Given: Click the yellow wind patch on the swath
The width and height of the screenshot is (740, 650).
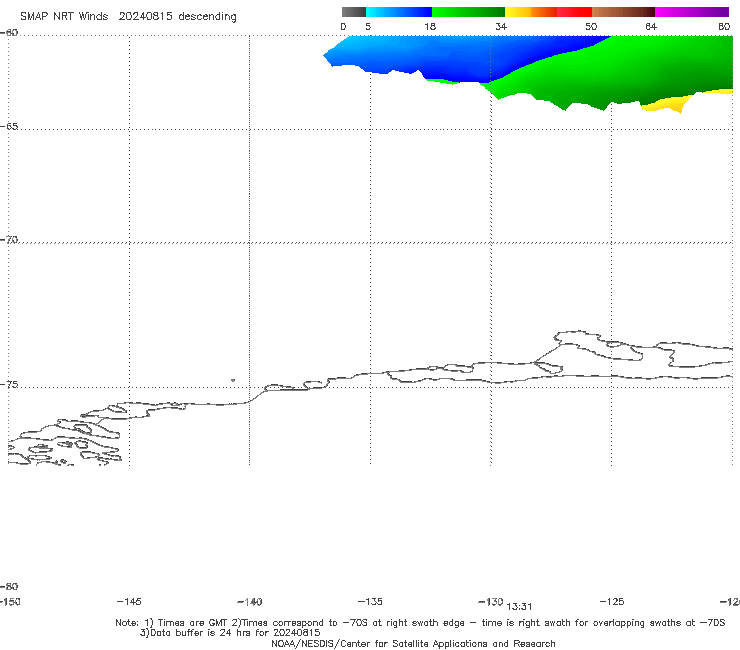Looking at the screenshot, I should tap(670, 103).
